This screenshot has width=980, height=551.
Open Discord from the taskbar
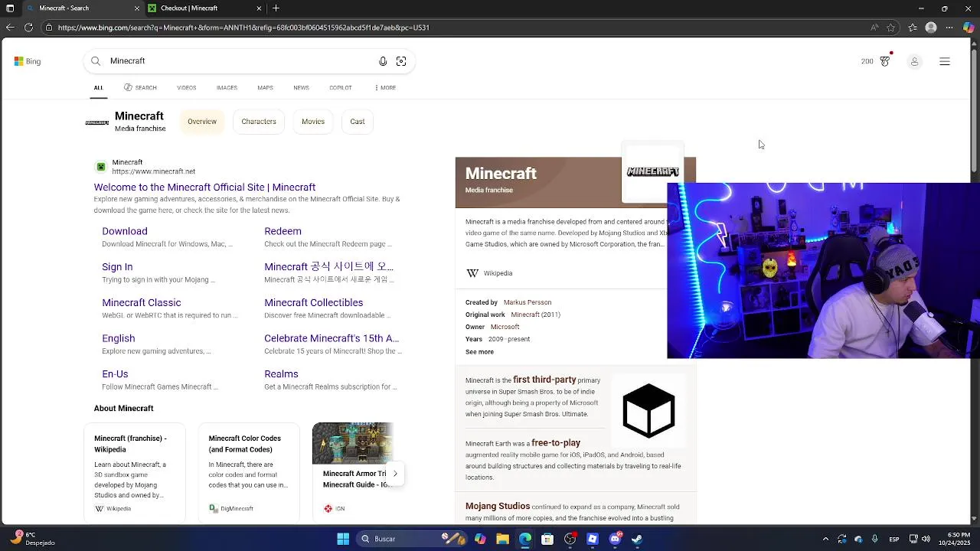click(615, 539)
